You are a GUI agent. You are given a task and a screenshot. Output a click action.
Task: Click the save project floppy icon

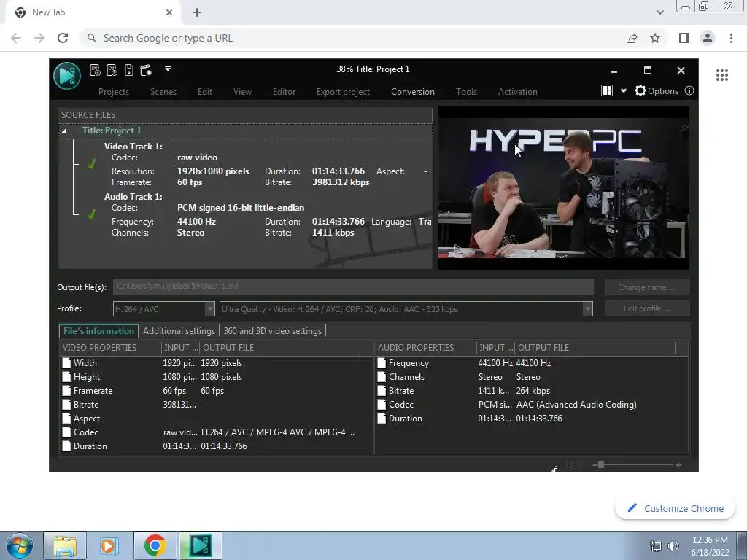tap(128, 70)
